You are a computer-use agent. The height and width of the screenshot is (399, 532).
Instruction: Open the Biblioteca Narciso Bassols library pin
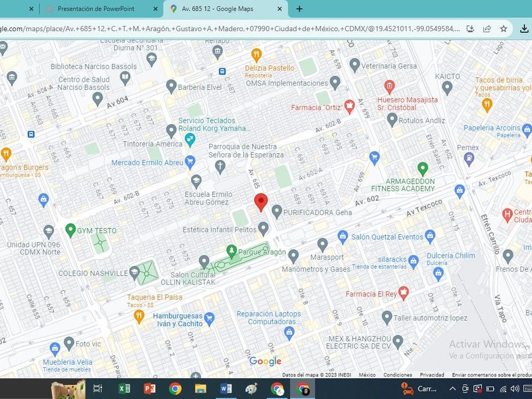(125, 78)
